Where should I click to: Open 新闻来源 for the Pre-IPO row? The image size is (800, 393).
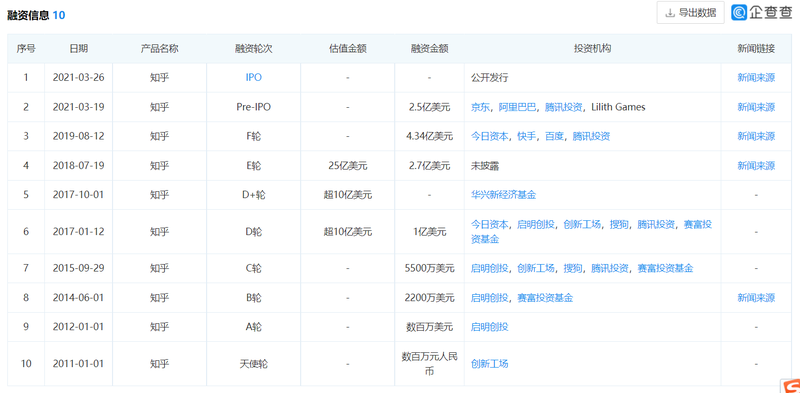[756, 107]
